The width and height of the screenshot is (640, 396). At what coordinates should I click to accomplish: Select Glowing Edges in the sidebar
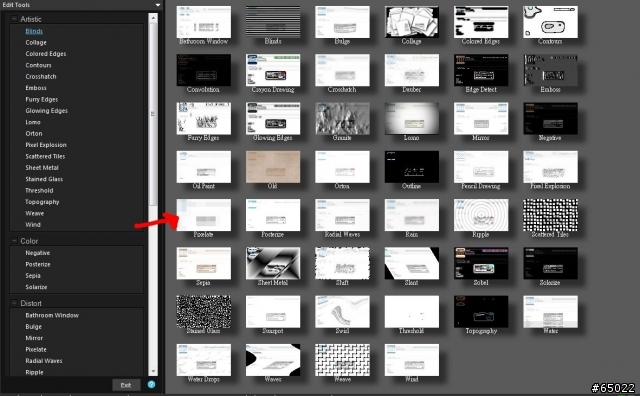[x=47, y=111]
